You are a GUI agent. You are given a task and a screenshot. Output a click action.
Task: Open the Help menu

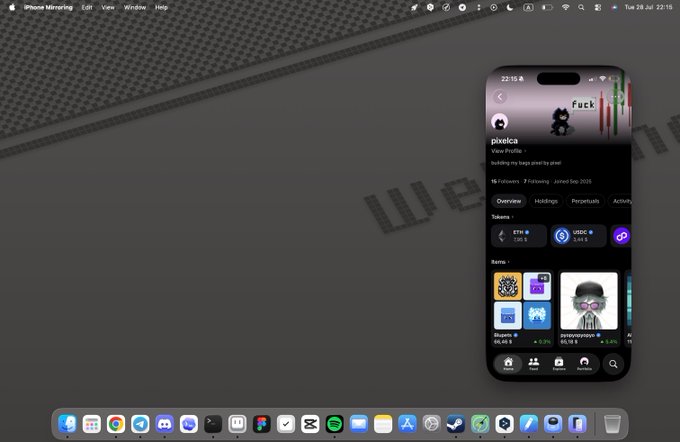[161, 7]
